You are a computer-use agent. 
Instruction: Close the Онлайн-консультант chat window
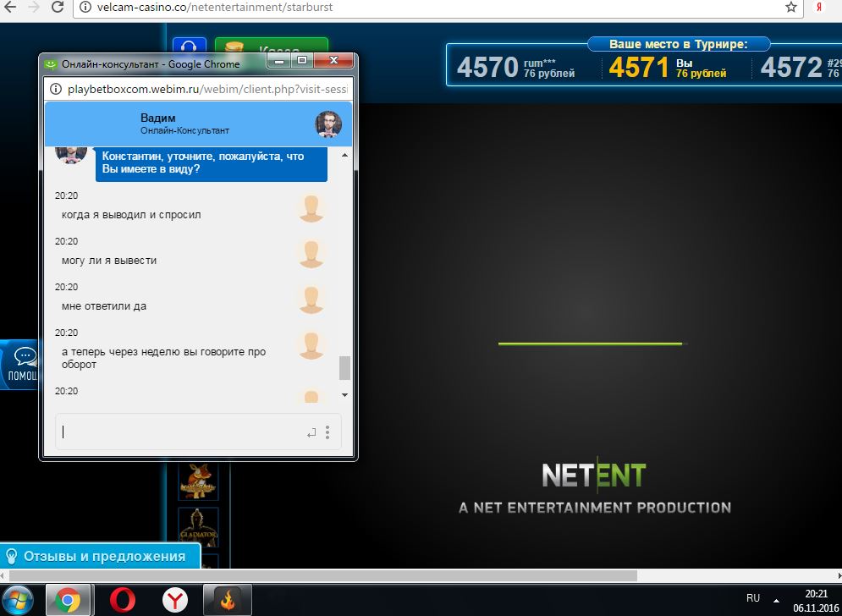333,61
